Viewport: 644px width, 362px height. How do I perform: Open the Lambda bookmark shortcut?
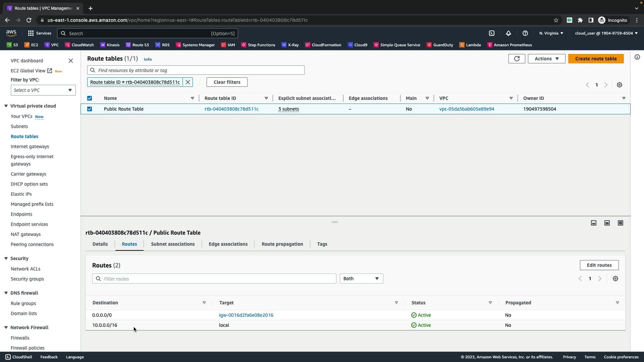pyautogui.click(x=470, y=45)
